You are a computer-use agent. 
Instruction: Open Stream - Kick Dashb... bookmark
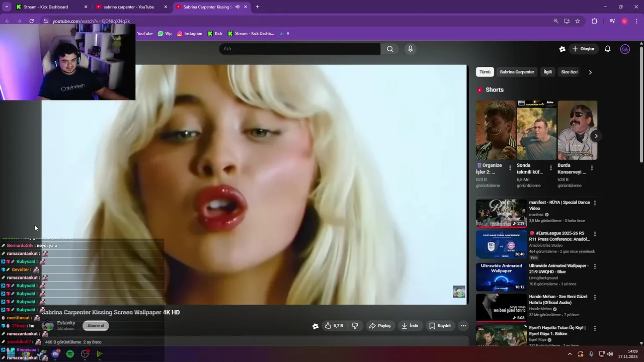coord(251,34)
